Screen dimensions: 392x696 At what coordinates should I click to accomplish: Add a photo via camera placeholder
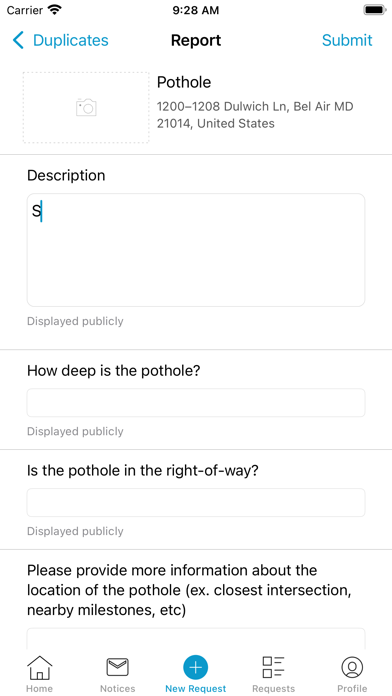[86, 107]
